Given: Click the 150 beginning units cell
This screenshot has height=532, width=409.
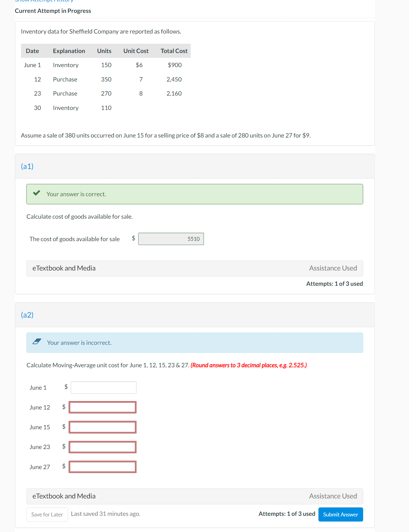Looking at the screenshot, I should (x=106, y=65).
